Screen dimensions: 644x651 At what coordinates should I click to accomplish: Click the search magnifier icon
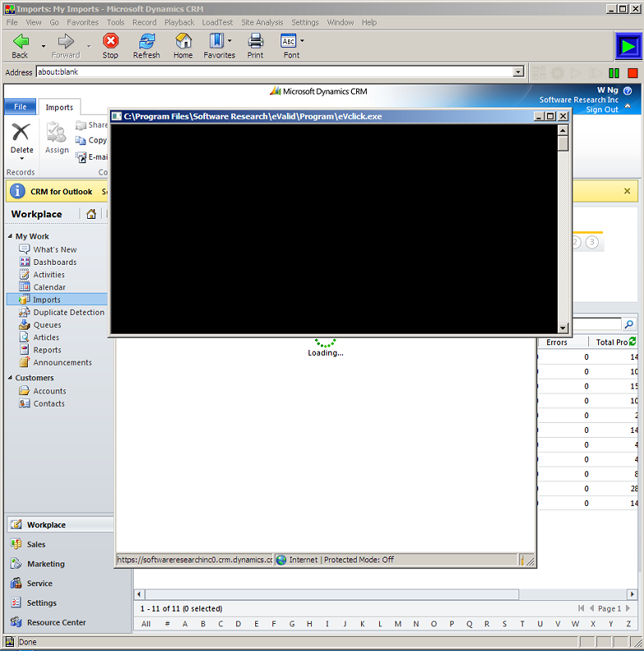[x=629, y=324]
